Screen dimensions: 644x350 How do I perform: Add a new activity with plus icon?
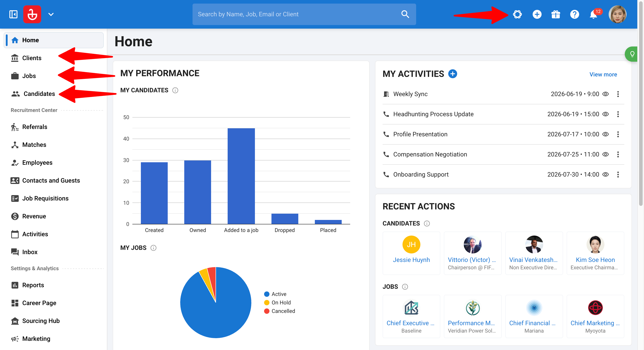[453, 74]
